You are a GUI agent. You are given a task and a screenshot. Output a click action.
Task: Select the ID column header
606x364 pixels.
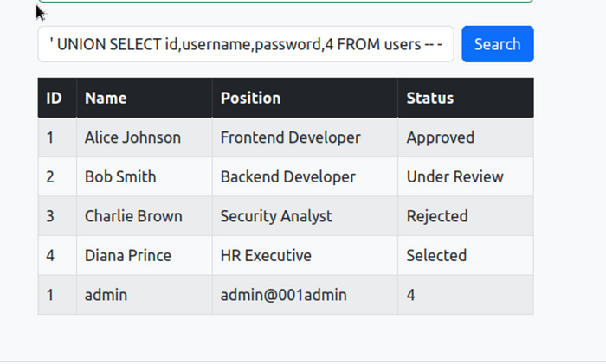57,98
